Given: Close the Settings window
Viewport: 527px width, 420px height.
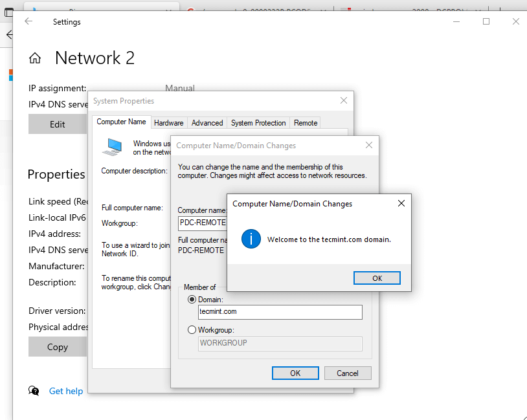Looking at the screenshot, I should point(516,21).
